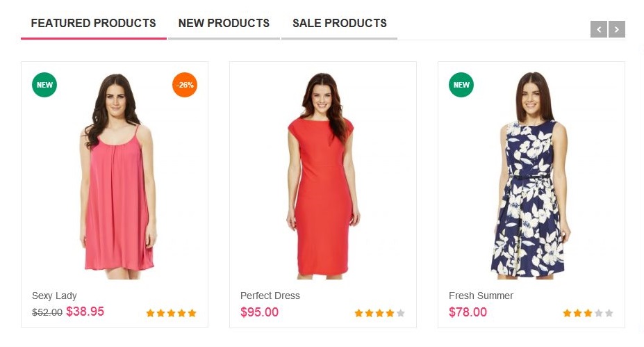Click the previous carousel arrow
This screenshot has width=644, height=347.
tap(599, 29)
